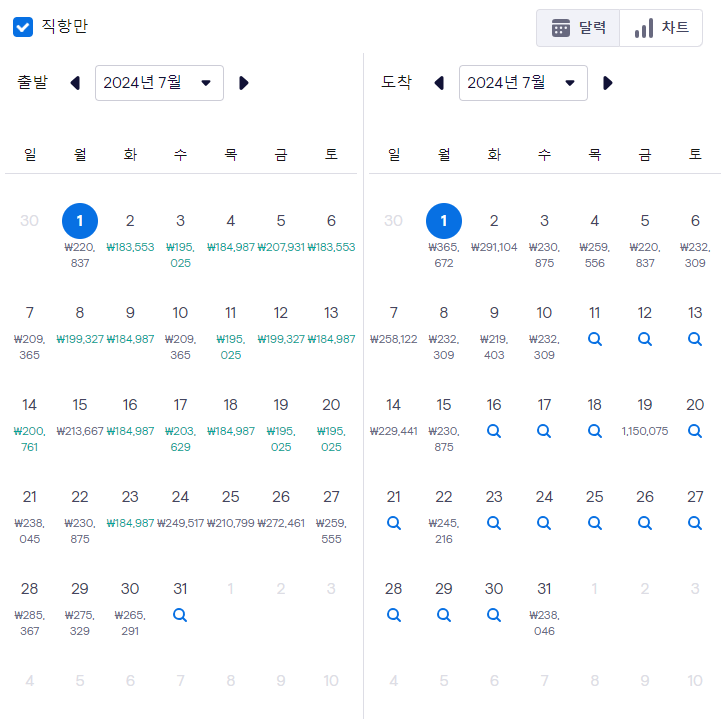Select departure date 29

pyautogui.click(x=80, y=589)
